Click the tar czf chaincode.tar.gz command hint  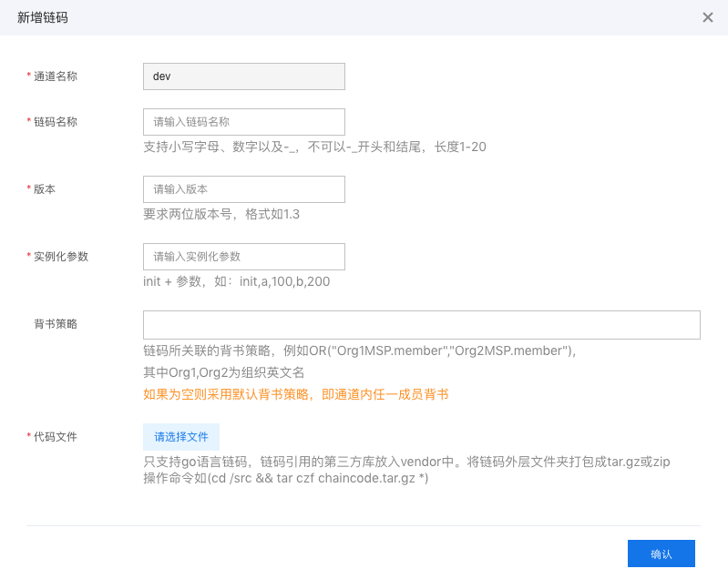pos(285,478)
